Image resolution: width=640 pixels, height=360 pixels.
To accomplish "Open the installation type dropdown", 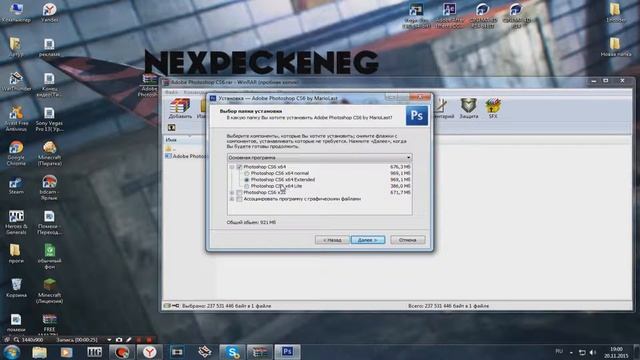I will 319,158.
